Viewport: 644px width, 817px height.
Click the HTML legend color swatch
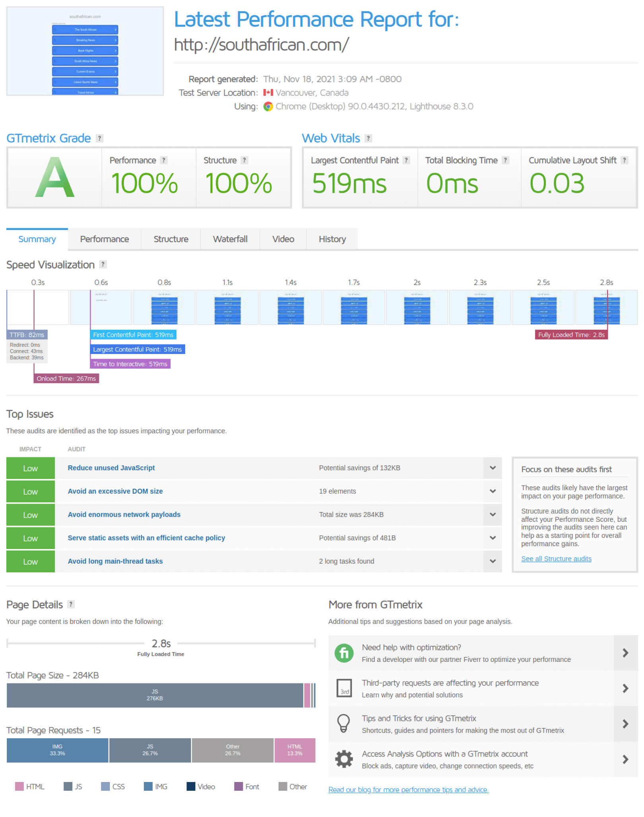coord(19,786)
